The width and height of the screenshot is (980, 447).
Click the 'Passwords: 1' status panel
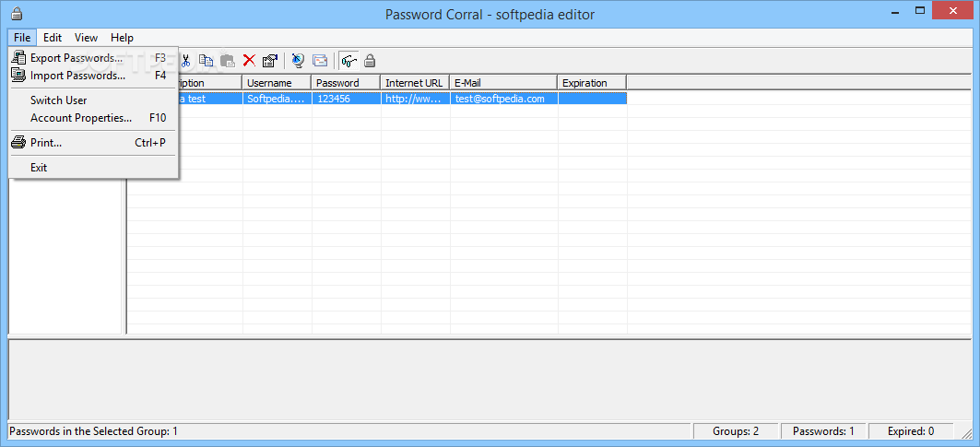(824, 430)
